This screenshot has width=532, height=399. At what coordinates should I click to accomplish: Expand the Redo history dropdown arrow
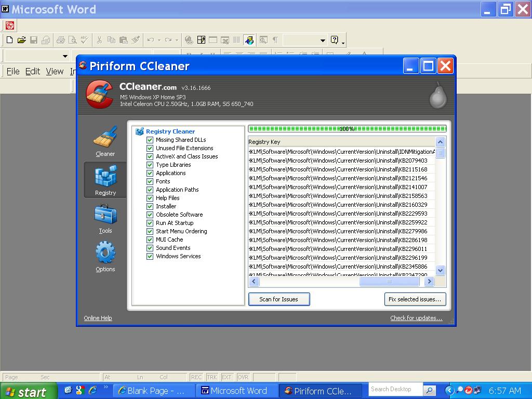pyautogui.click(x=177, y=40)
